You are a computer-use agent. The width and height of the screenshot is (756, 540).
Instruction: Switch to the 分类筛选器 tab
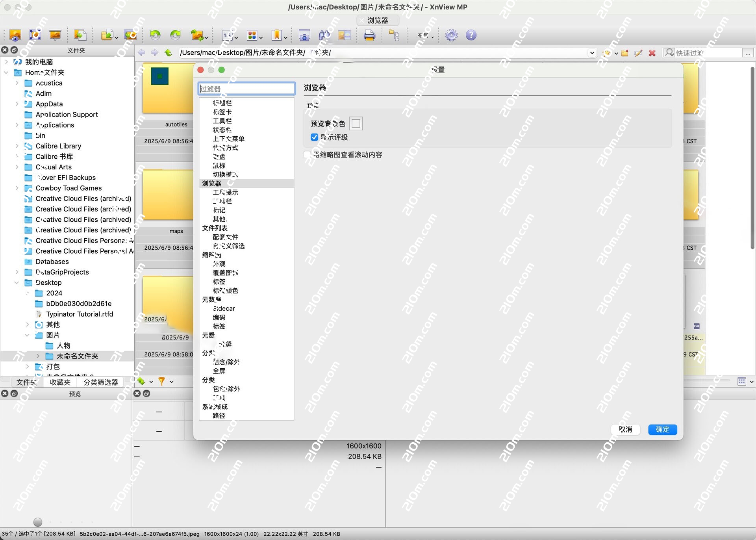(x=101, y=382)
